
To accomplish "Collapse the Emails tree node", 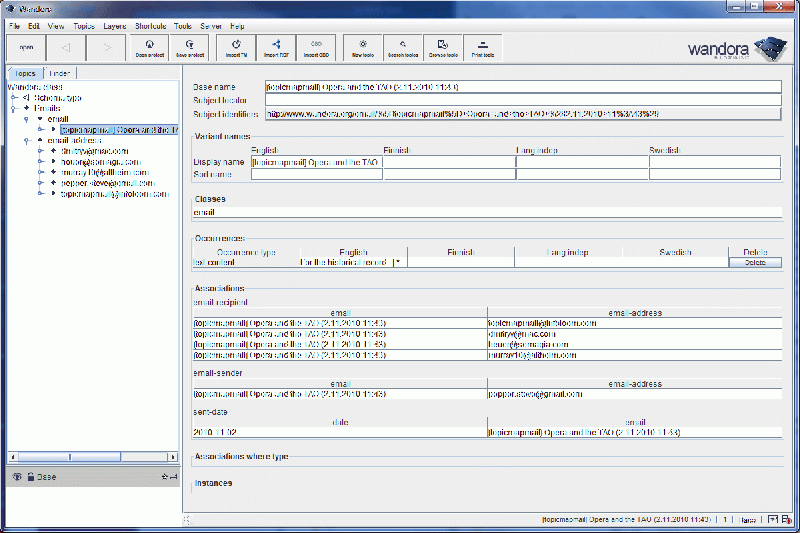I will tap(14, 108).
